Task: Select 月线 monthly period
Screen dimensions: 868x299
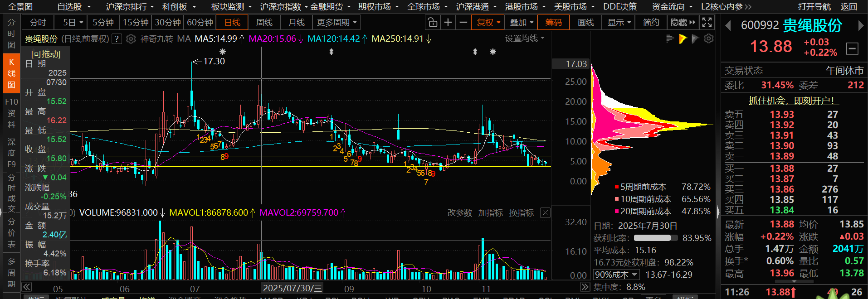Action: tap(297, 22)
